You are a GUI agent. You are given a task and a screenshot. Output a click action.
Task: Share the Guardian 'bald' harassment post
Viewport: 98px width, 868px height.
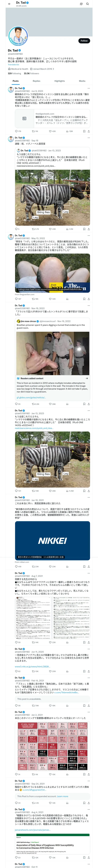(x=89, y=299)
